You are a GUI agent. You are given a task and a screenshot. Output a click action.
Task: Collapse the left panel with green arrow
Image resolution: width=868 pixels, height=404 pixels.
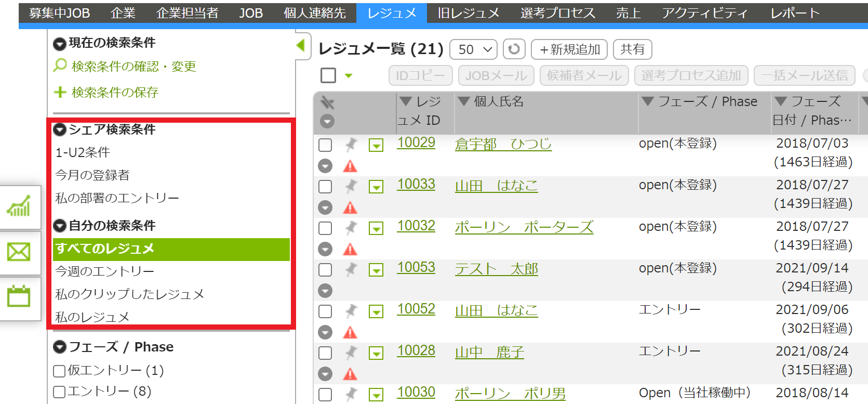pyautogui.click(x=301, y=45)
